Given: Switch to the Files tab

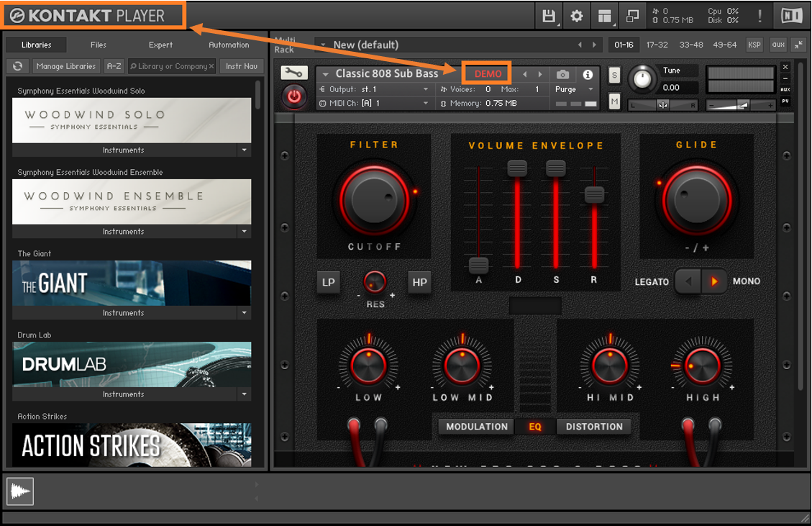Looking at the screenshot, I should (x=98, y=45).
